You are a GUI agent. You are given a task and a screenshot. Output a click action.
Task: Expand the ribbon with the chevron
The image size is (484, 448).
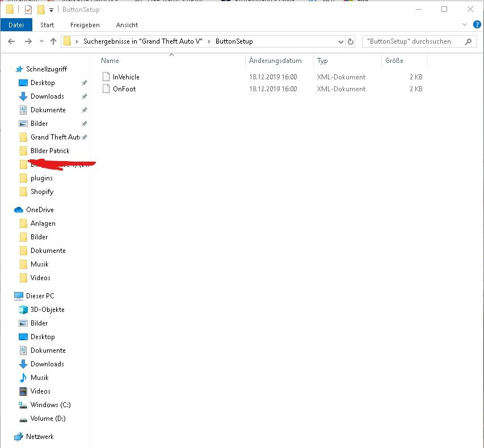(x=464, y=24)
